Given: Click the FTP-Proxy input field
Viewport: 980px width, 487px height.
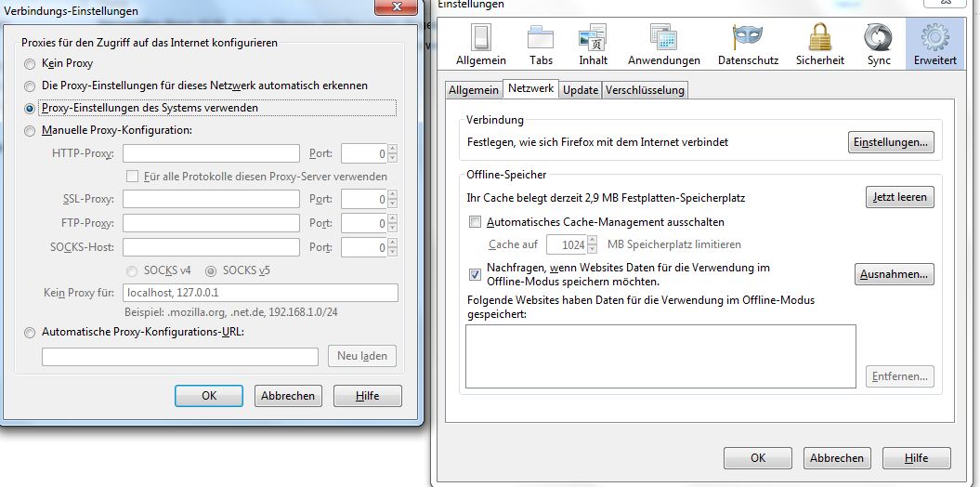Looking at the screenshot, I should [x=211, y=223].
